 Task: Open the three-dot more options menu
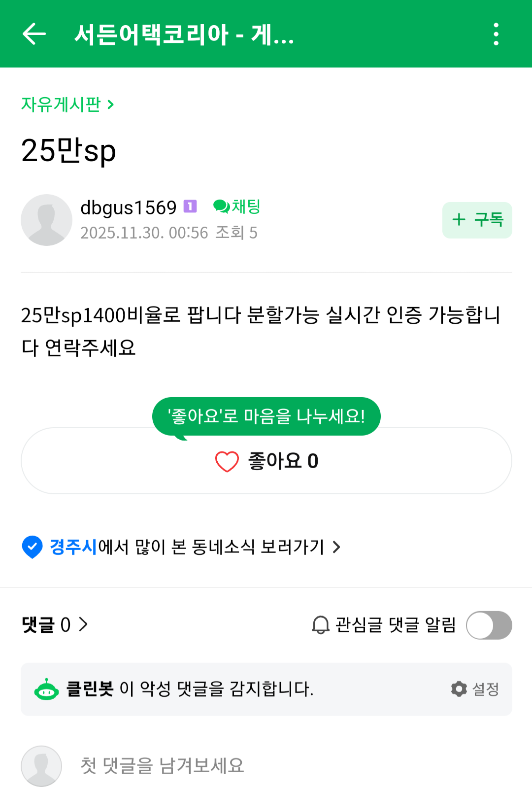[496, 34]
